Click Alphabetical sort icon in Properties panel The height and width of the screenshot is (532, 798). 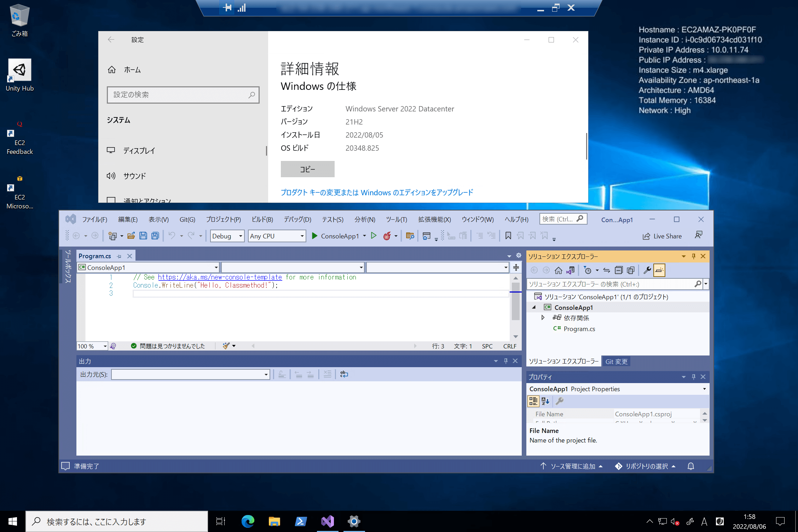545,401
